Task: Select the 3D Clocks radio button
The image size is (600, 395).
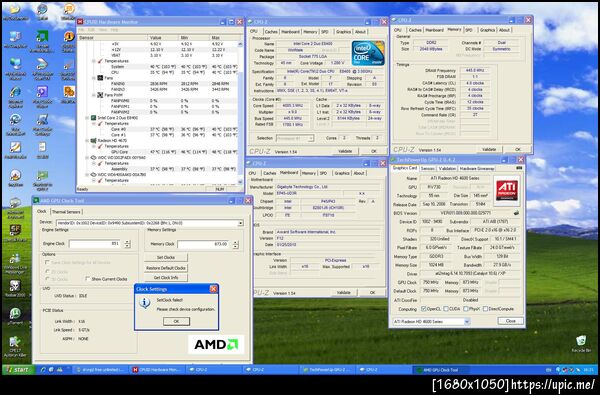Action: click(47, 279)
